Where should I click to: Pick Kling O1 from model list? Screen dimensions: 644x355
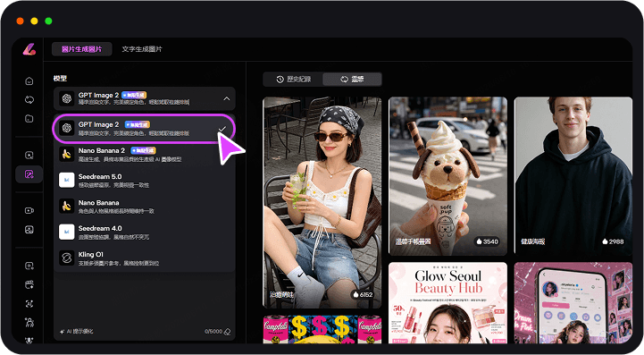coord(144,258)
